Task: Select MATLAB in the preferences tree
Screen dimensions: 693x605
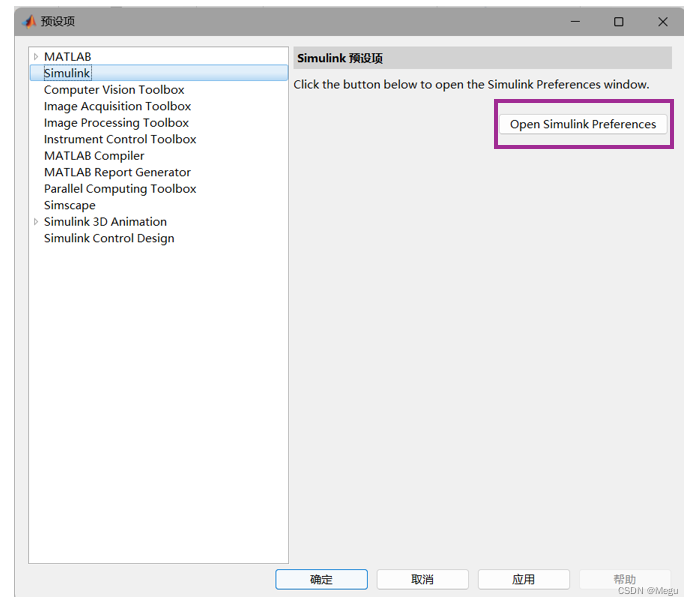Action: (x=68, y=57)
